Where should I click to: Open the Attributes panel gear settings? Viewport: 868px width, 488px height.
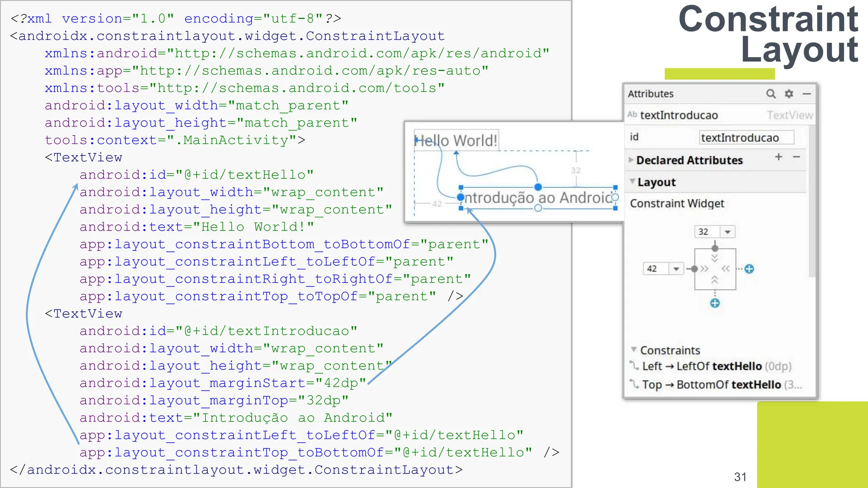789,94
